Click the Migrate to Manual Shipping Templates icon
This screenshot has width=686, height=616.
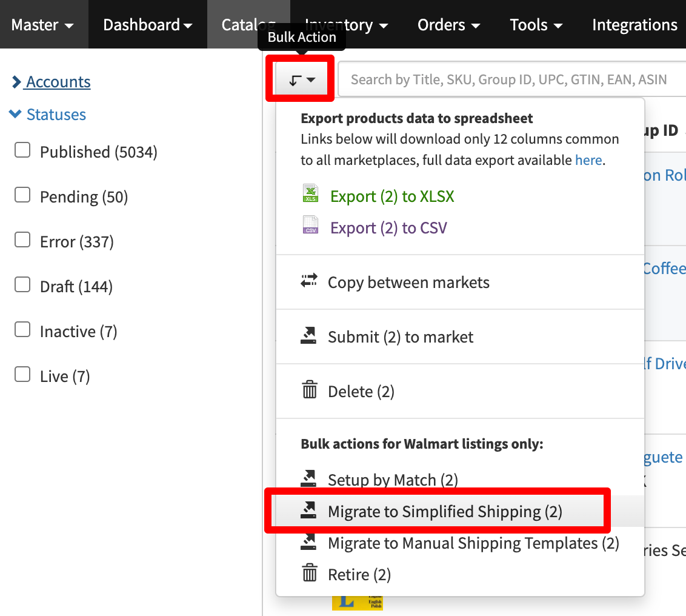pyautogui.click(x=309, y=542)
